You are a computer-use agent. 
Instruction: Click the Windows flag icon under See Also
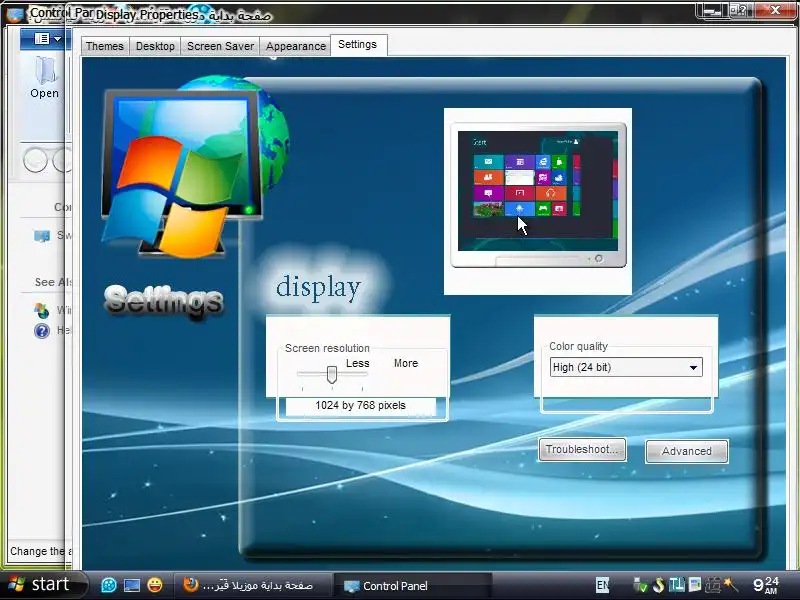42,310
